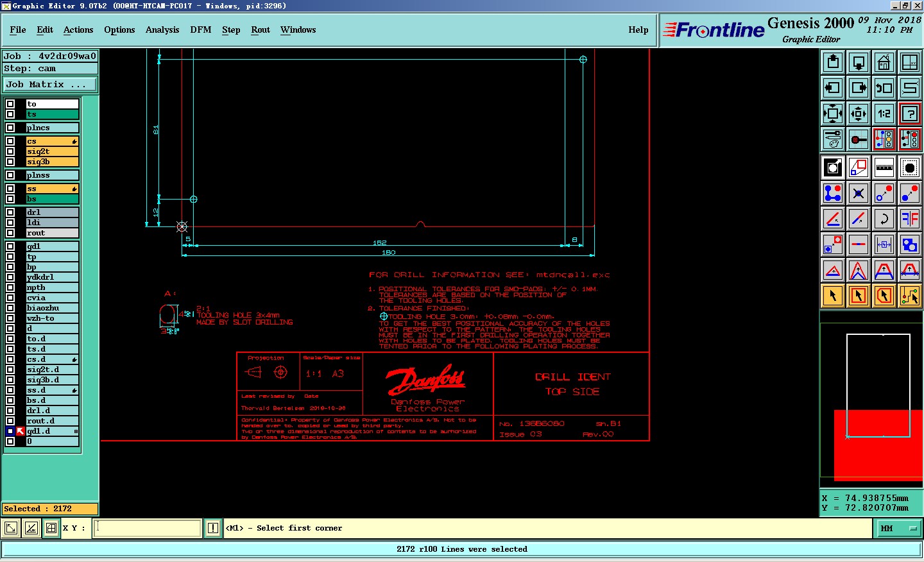Click the home view house icon
Screen dimensions: 924x562
click(x=884, y=62)
